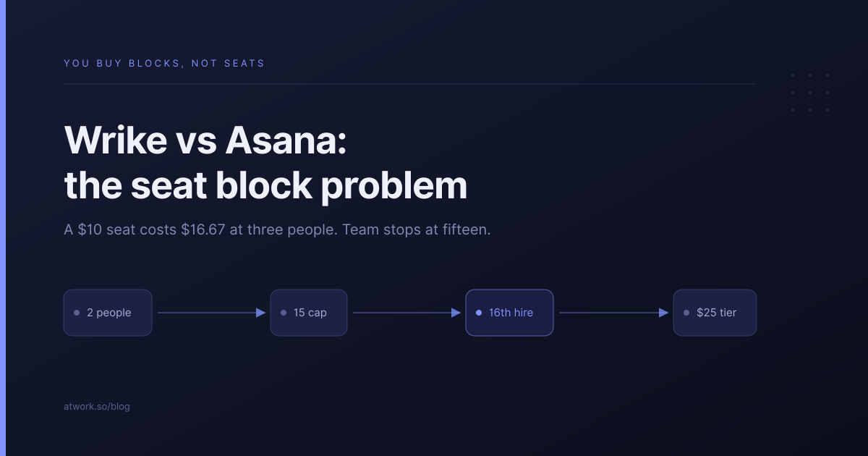
Task: Click the decorative dot grid pattern
Action: pos(810,93)
